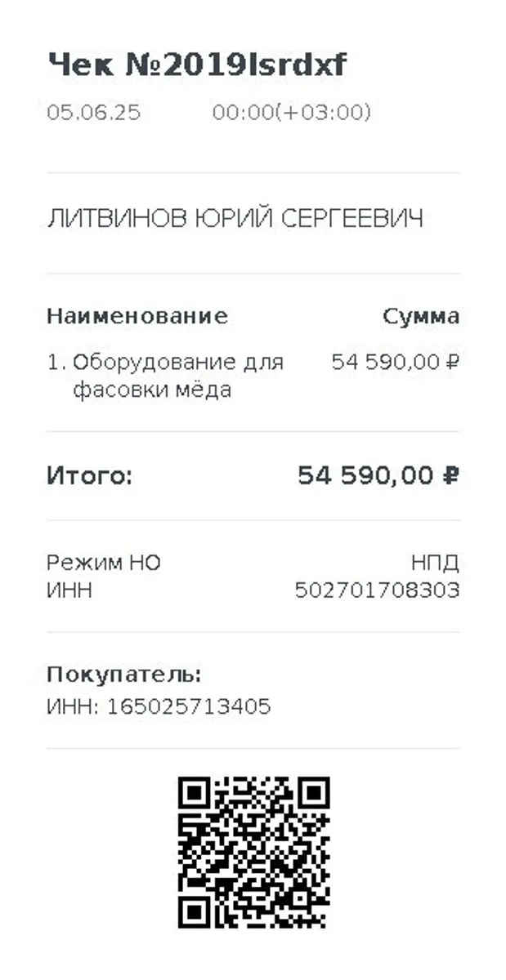Click the receipt number Чек №2019lsrdxf

tap(197, 65)
